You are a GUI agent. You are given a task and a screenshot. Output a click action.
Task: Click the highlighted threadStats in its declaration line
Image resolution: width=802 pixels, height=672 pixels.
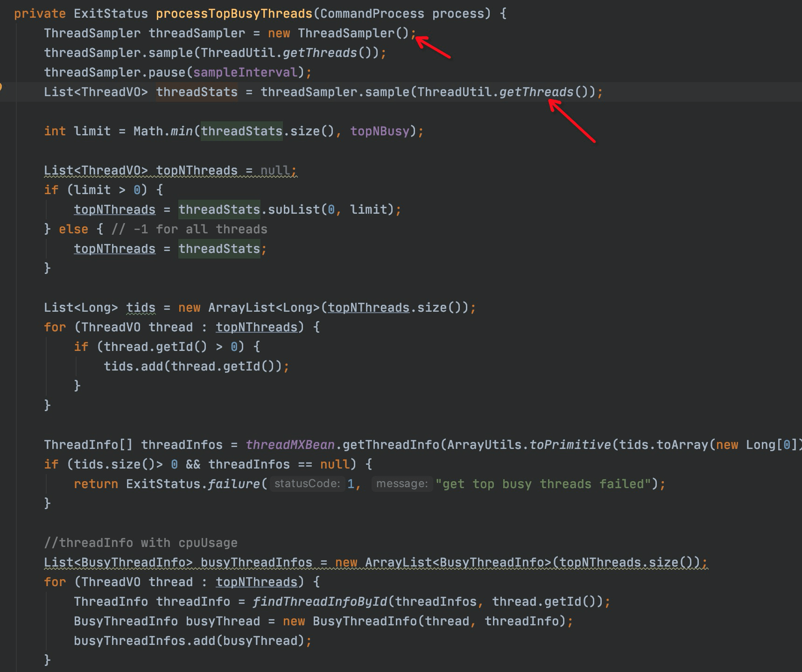coord(197,92)
